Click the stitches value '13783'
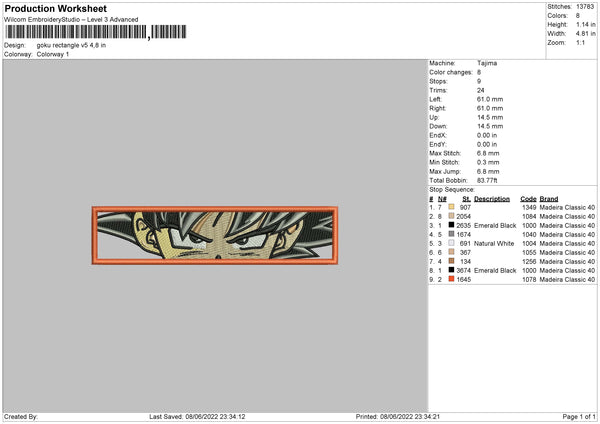This screenshot has height=424, width=600. [585, 7]
